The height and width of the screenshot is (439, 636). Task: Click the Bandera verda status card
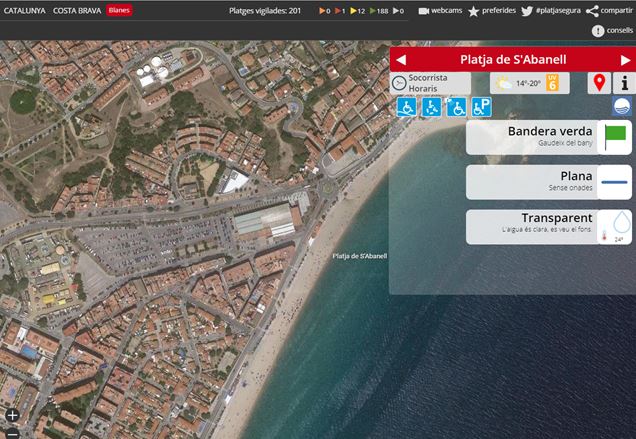(549, 138)
